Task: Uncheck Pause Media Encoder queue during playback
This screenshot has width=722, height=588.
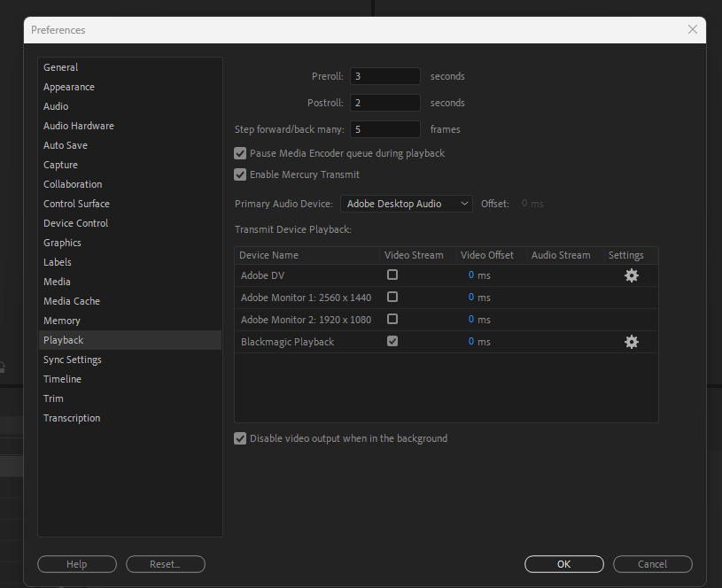Action: [x=240, y=152]
